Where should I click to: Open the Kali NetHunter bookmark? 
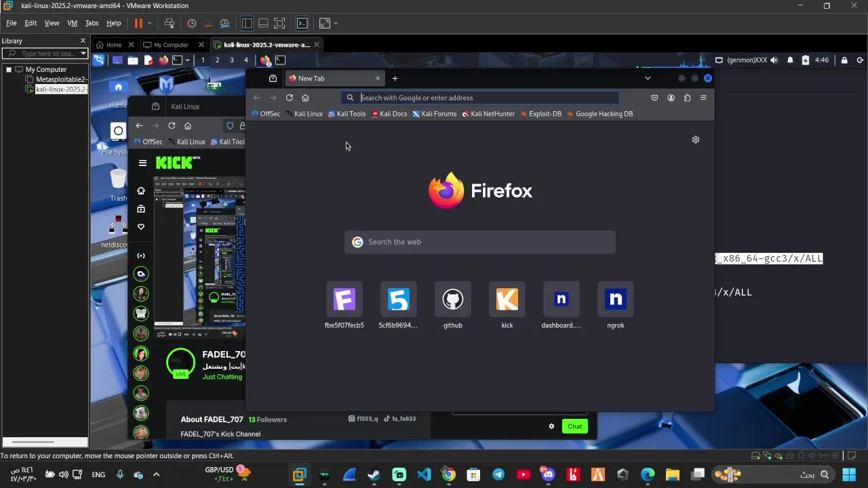[488, 114]
